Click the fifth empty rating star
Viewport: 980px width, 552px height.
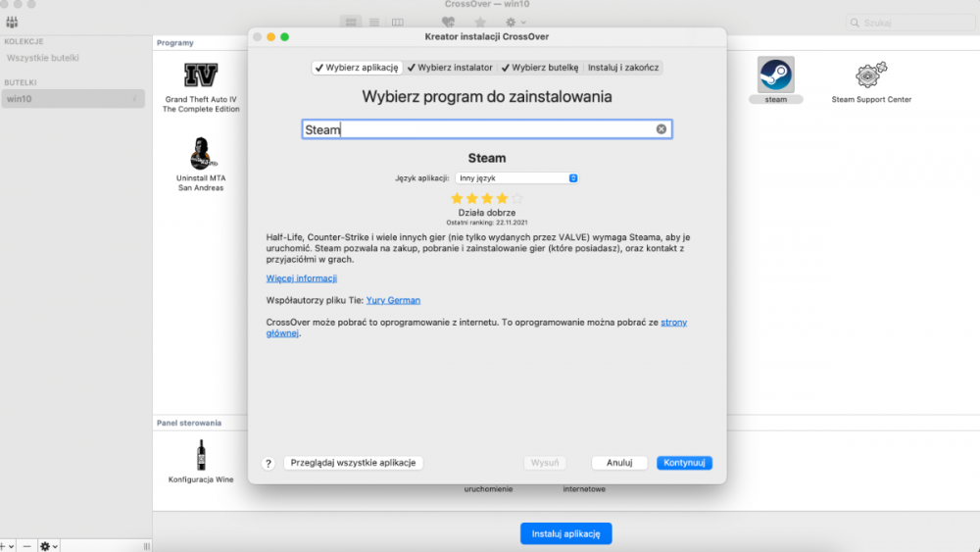tap(516, 198)
